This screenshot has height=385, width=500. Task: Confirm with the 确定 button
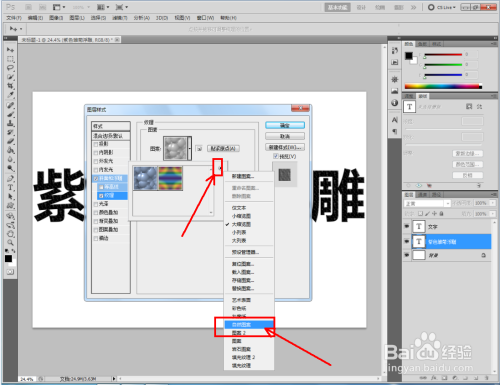pyautogui.click(x=285, y=125)
